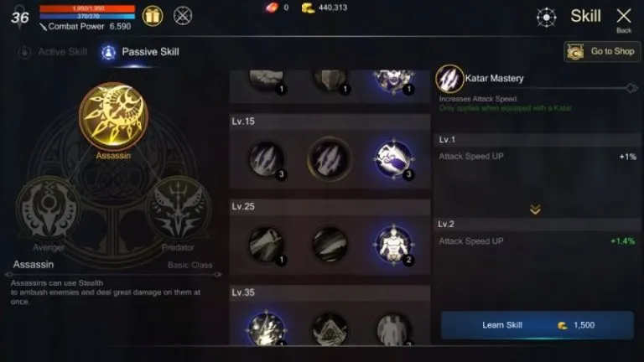
Task: Expand details with the yellow double chevron
Action: pyautogui.click(x=535, y=209)
